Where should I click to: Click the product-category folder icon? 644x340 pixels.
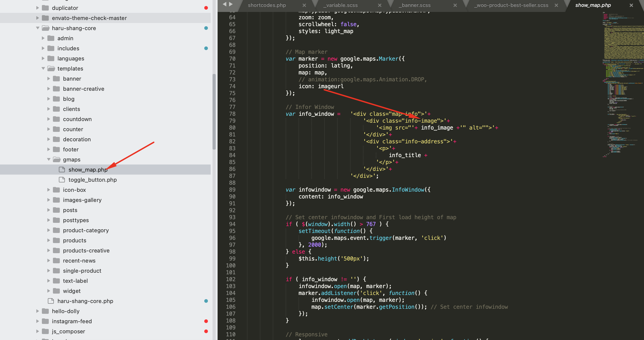tap(57, 230)
